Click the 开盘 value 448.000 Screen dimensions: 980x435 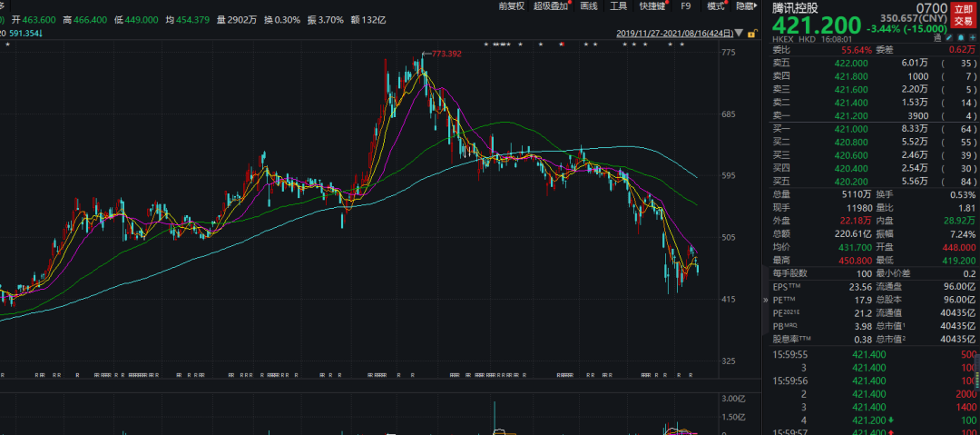point(959,247)
